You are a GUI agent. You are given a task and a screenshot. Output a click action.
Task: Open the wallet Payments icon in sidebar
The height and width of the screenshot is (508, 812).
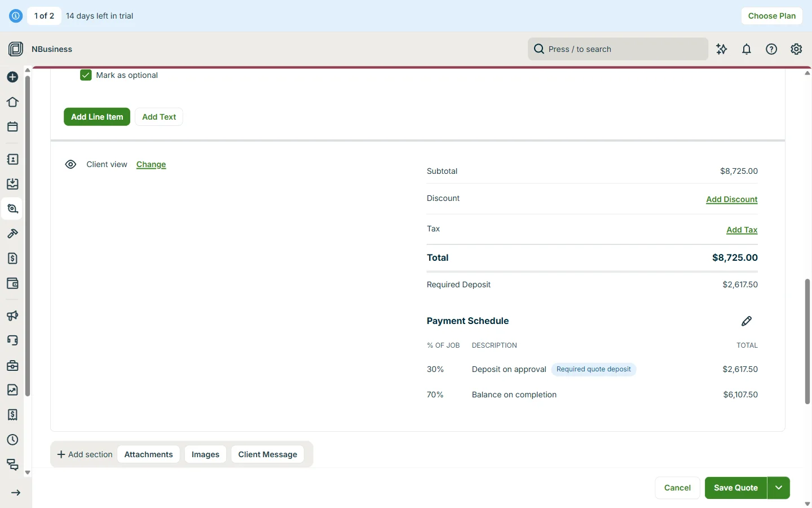[x=12, y=283]
